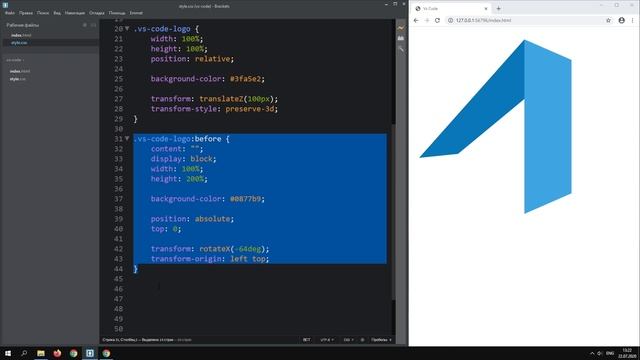640x360 pixels.
Task: Bookmark this page with the star icon
Action: click(x=608, y=20)
